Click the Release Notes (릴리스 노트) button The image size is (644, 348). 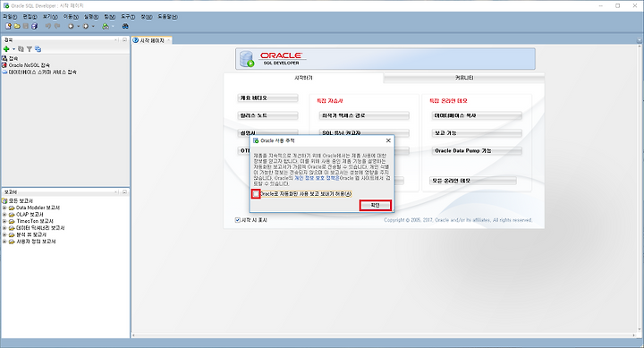coord(267,116)
